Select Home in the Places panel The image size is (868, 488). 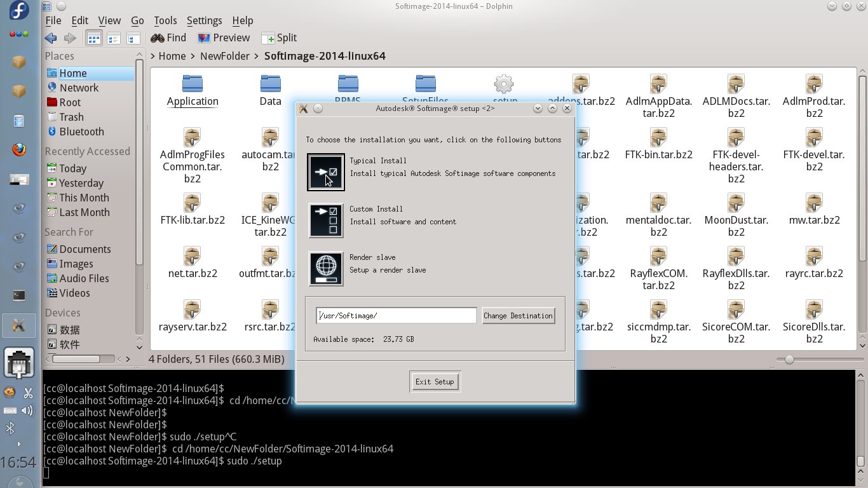pyautogui.click(x=89, y=73)
